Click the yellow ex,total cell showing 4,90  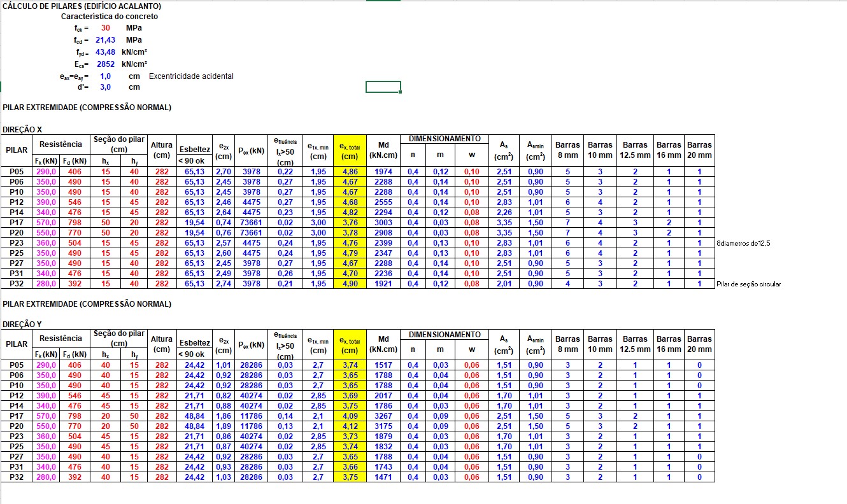point(350,284)
